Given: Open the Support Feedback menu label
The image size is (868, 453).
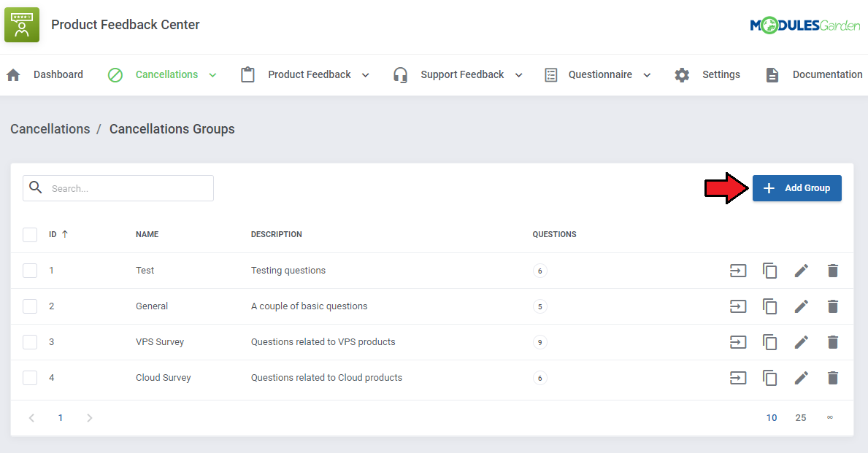Looking at the screenshot, I should (462, 74).
